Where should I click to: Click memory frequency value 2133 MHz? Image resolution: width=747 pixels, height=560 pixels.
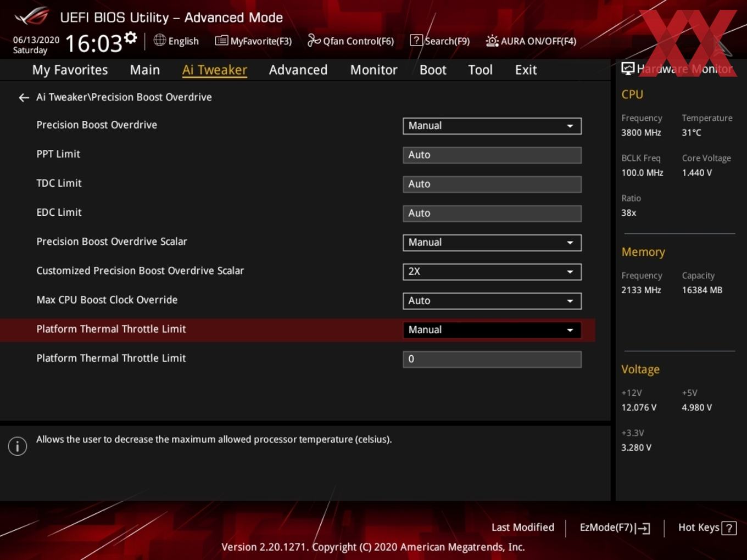coord(641,290)
